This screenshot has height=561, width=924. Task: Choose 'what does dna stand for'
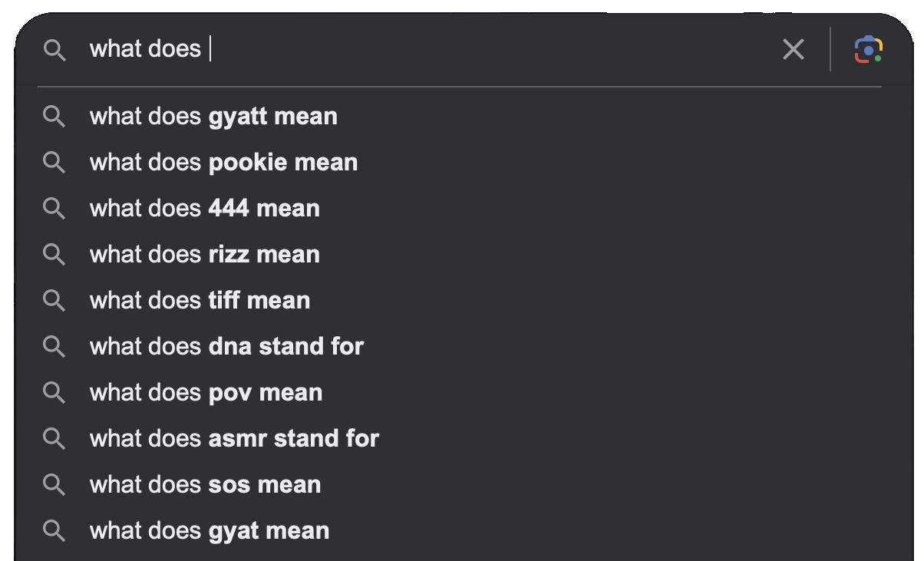(x=226, y=347)
